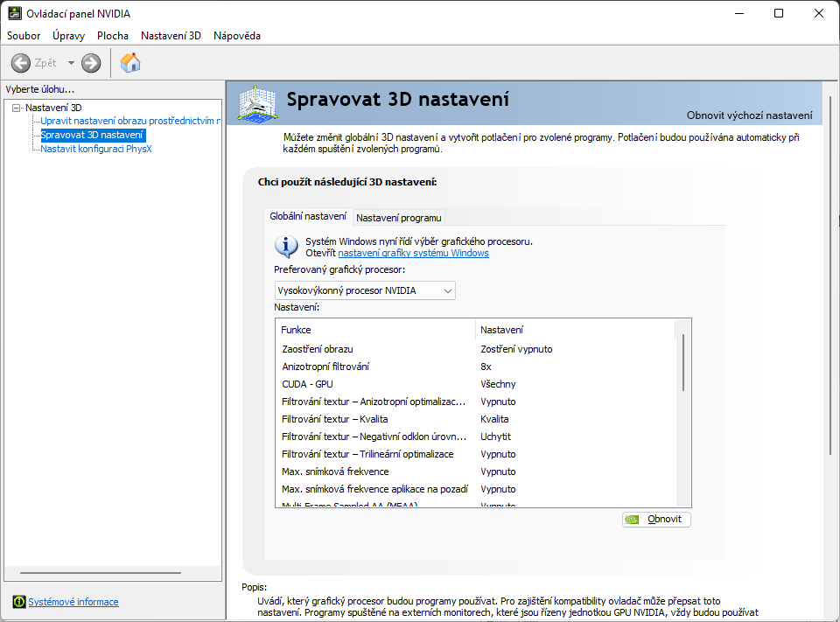Open the Systémové informace link

tap(73, 602)
